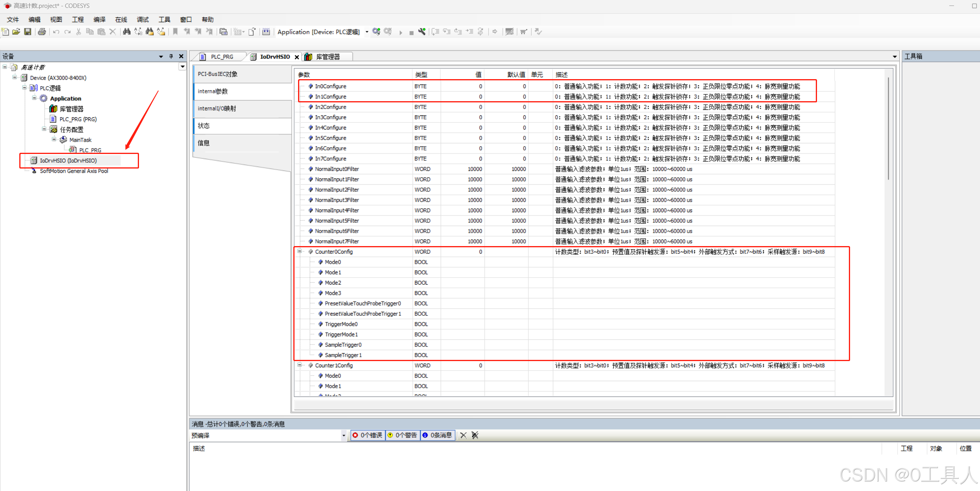
Task: Open the 预编译 message category dropdown
Action: coord(343,435)
